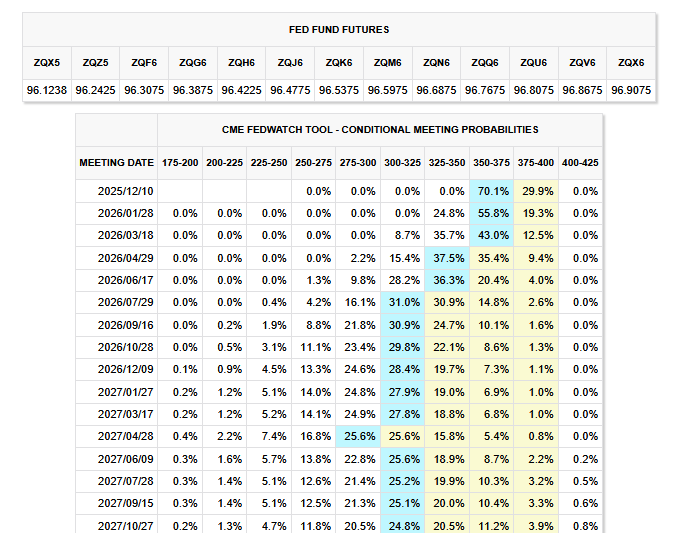Click the CME FedWatch Tool table title
The width and height of the screenshot is (675, 533).
click(x=379, y=129)
